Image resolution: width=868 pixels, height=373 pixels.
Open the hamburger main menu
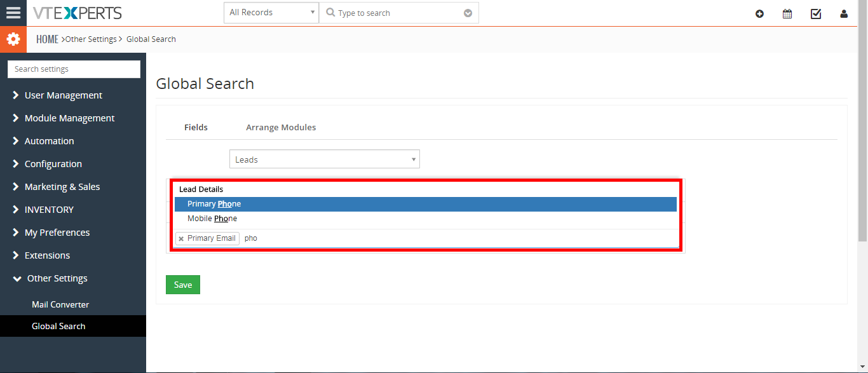coord(13,13)
